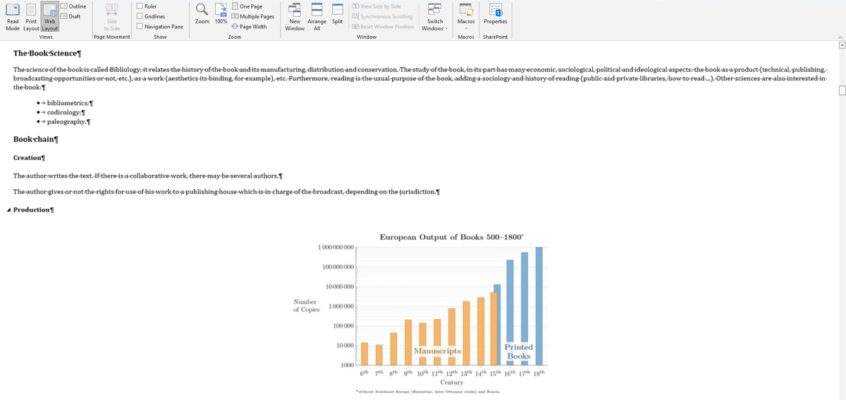The height and width of the screenshot is (400, 846).
Task: Click Synchronous Scrolling
Action: pyautogui.click(x=383, y=16)
